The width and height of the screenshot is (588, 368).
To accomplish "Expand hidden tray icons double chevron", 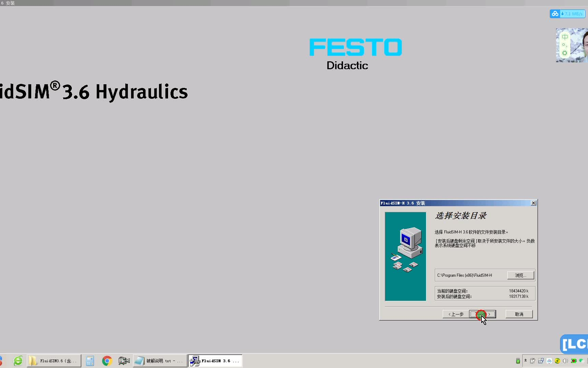I will [525, 361].
